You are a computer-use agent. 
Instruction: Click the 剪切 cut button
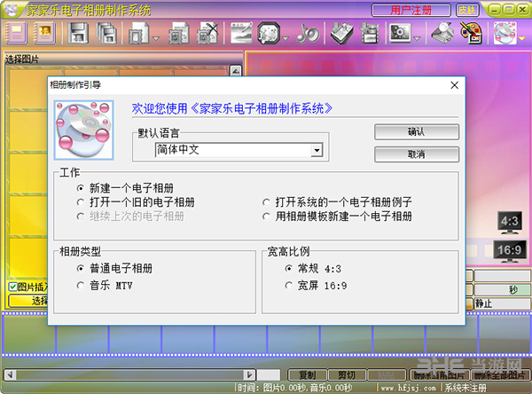point(347,375)
